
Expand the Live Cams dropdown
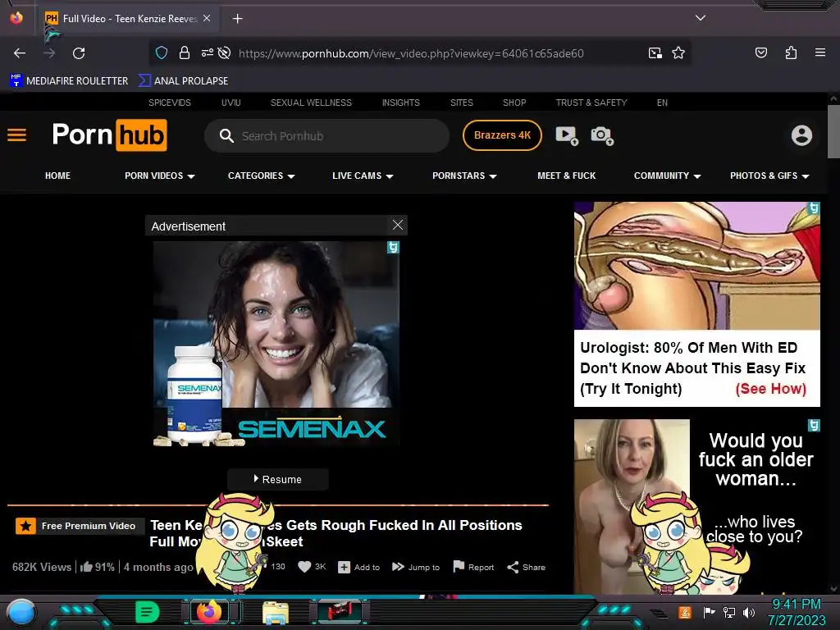[363, 176]
